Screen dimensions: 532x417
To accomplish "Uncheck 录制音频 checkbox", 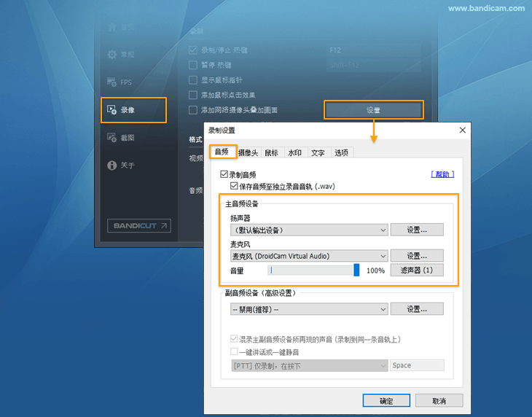I will (224, 174).
